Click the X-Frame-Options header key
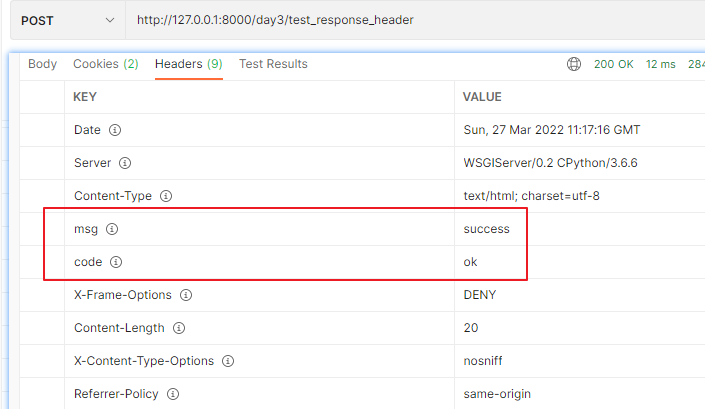Screen dimensions: 705x409 pyautogui.click(x=123, y=295)
